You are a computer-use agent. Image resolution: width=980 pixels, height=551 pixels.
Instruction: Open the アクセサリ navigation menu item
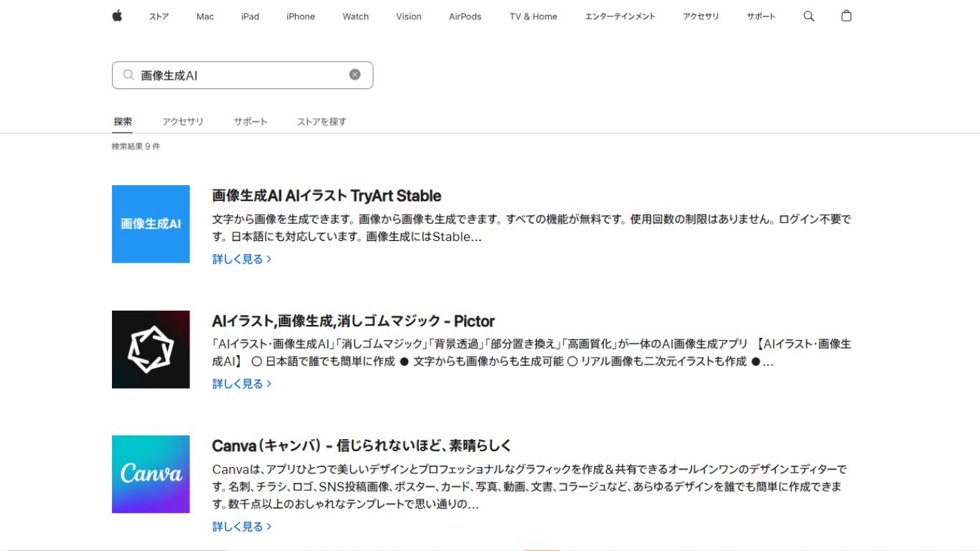click(x=701, y=17)
